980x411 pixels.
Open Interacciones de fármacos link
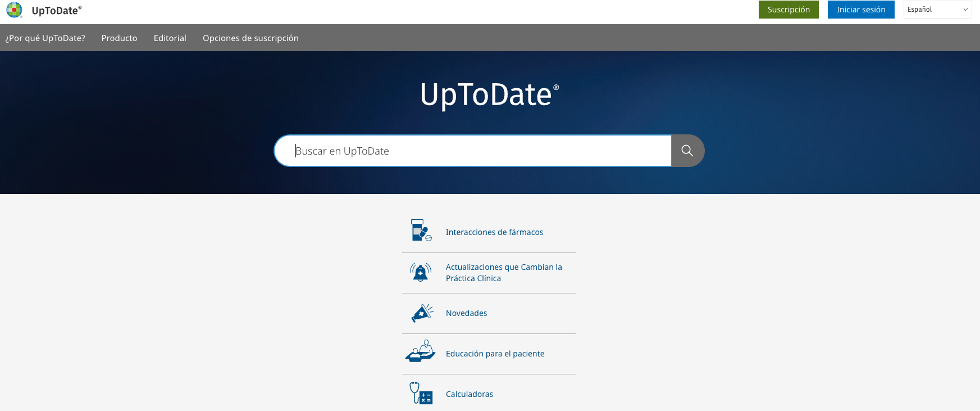point(494,232)
